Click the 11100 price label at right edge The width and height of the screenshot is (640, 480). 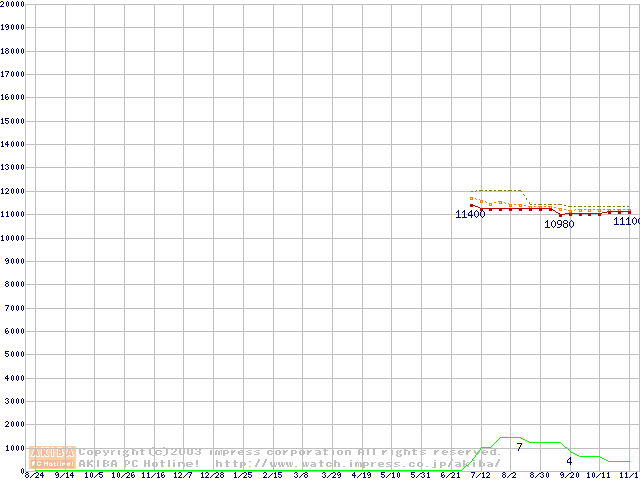point(626,221)
